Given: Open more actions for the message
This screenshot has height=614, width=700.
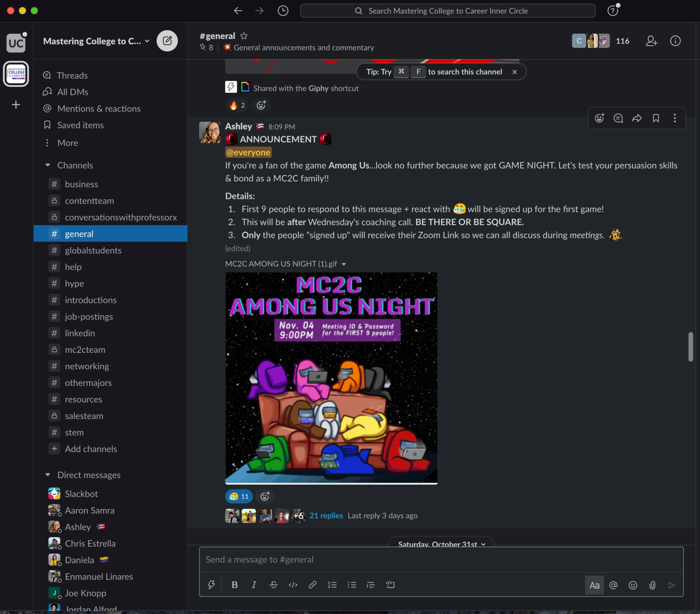Looking at the screenshot, I should pos(674,118).
